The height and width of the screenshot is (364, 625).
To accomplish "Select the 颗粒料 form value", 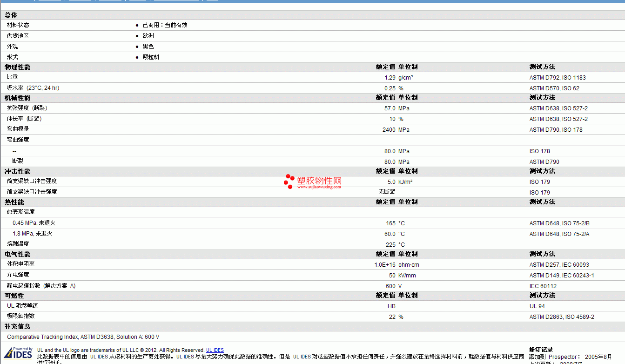I will (x=151, y=57).
